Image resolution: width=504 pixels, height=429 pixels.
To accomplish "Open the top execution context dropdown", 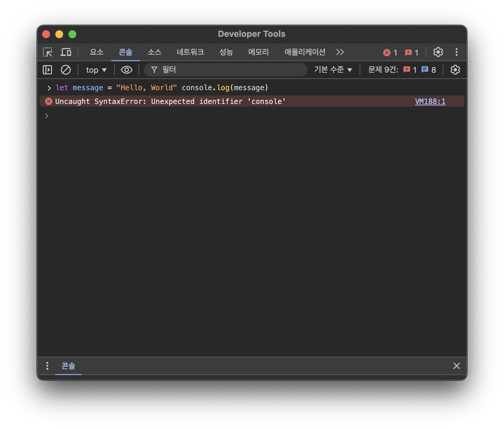I will [96, 70].
